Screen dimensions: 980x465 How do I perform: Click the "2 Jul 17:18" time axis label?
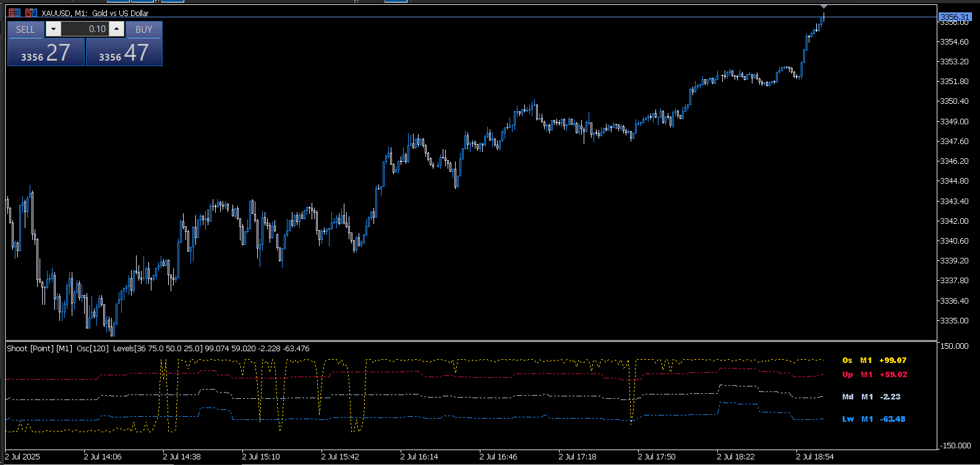(x=577, y=457)
